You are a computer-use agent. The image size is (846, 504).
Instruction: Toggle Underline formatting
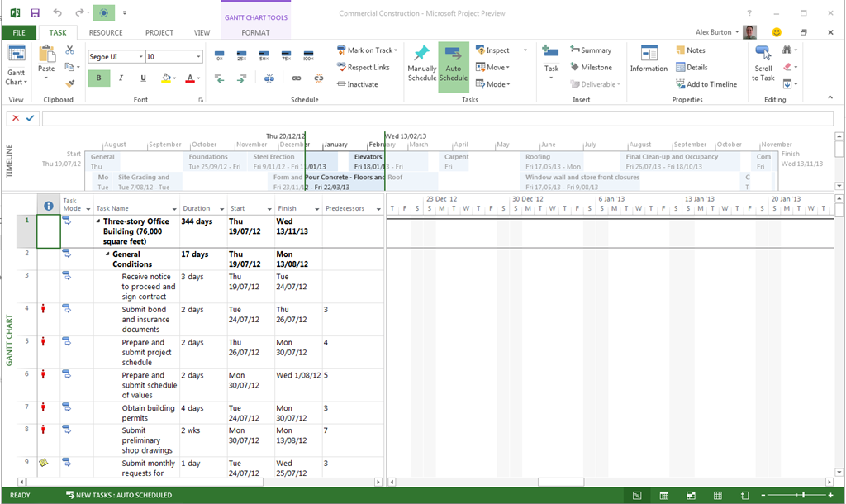[x=143, y=78]
